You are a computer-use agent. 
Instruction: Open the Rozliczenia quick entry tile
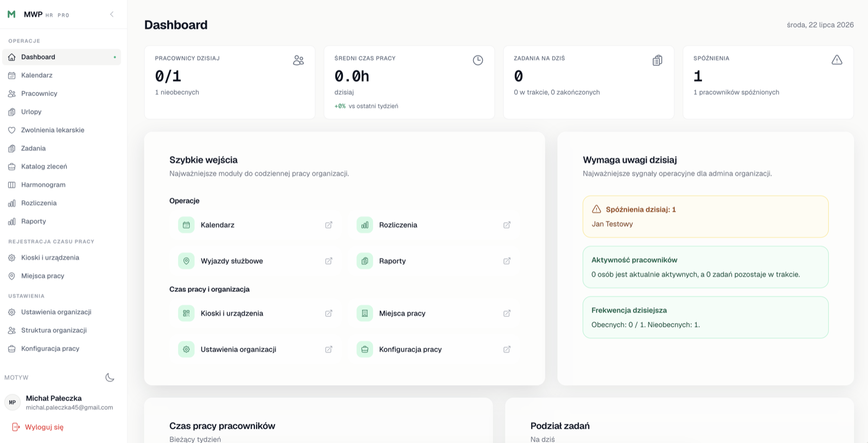click(434, 225)
